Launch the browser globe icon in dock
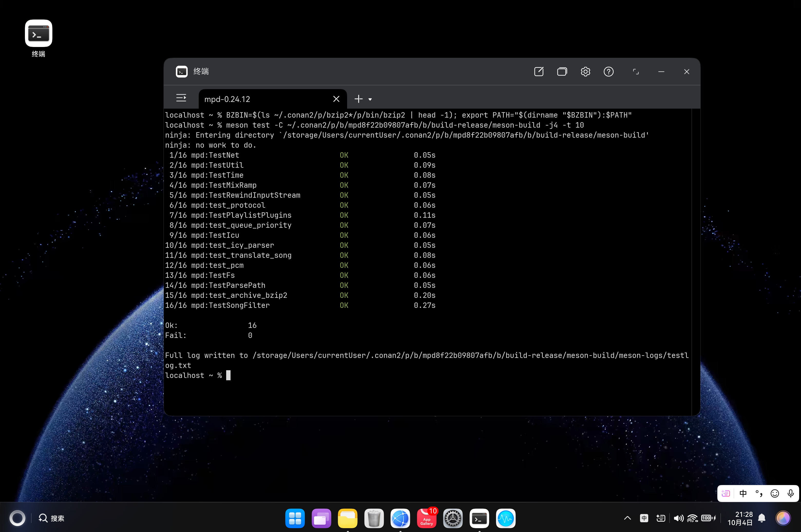 click(400, 518)
